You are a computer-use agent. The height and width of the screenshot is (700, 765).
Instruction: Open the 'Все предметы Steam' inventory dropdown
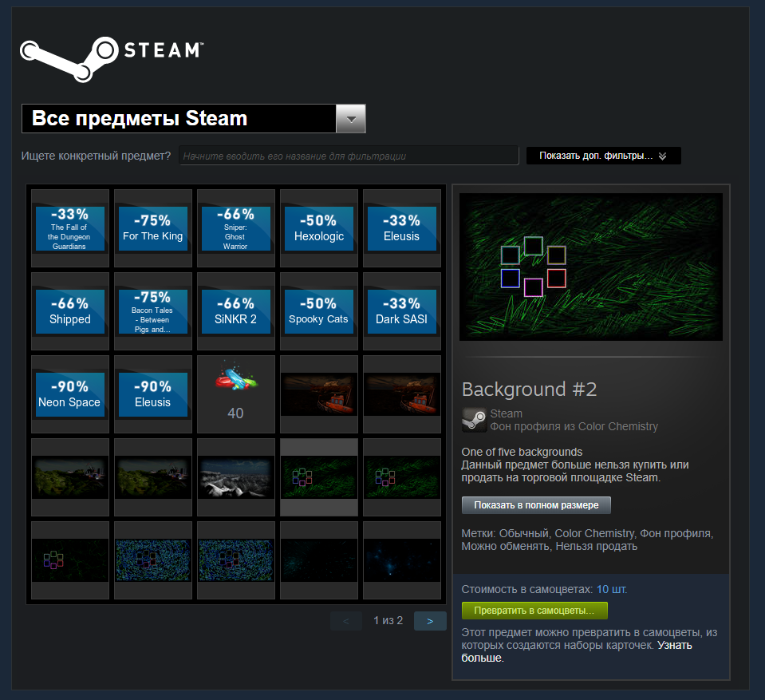(193, 118)
